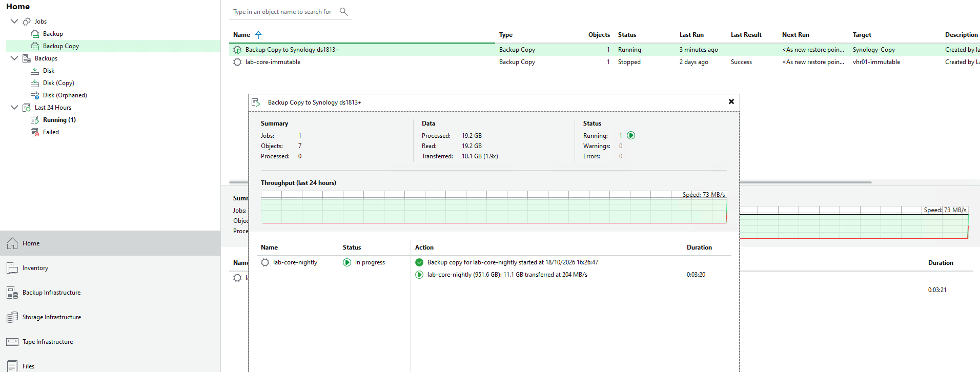Open Disk (Copy) backups icon

(x=35, y=83)
